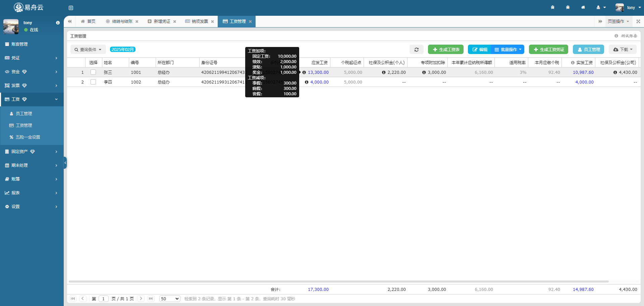Click info icon beside 4,430.00 in 张三 row
Image resolution: width=644 pixels, height=306 pixels.
coord(615,72)
